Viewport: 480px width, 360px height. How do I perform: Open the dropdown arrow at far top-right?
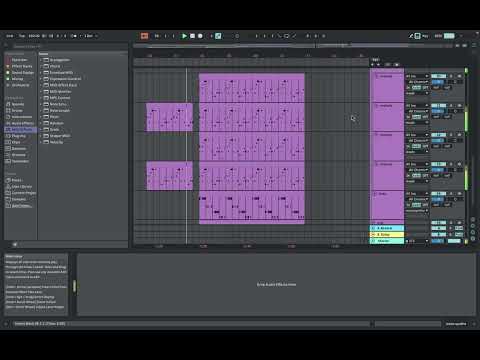(461, 36)
